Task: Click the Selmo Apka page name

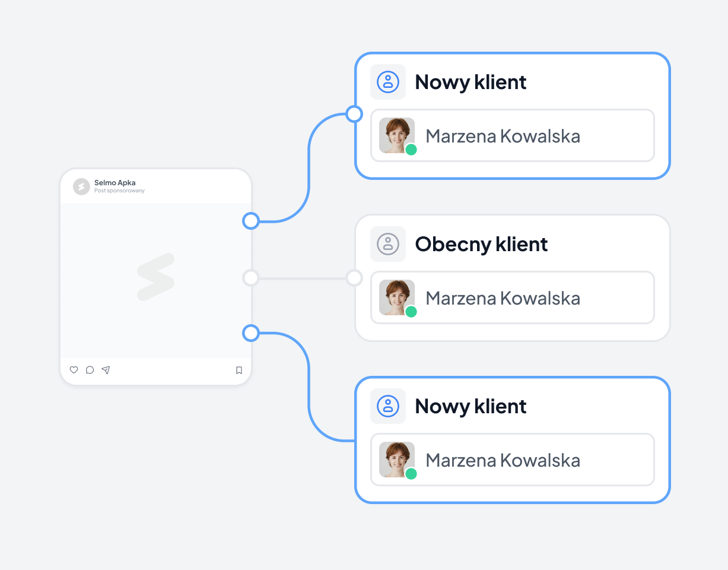Action: click(115, 183)
